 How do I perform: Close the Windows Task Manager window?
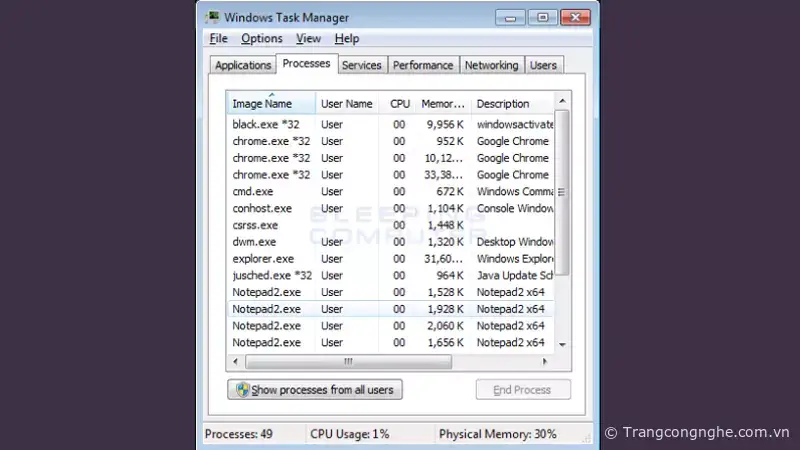[x=574, y=16]
